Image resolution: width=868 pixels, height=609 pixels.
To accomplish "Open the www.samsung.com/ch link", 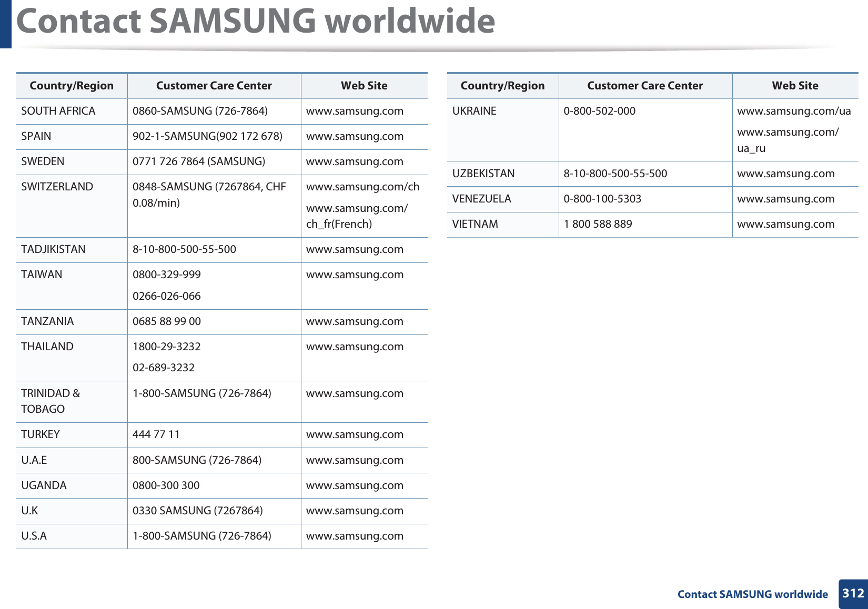I will click(x=363, y=187).
